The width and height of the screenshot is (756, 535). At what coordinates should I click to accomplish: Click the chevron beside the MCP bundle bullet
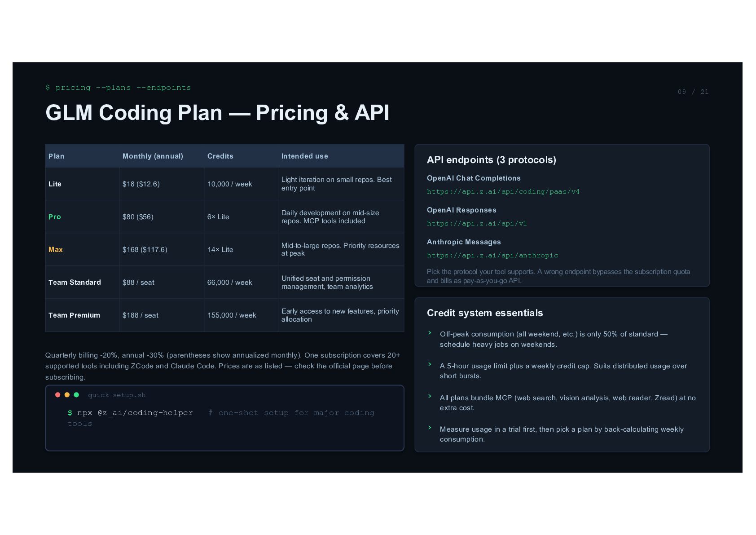pyautogui.click(x=430, y=396)
